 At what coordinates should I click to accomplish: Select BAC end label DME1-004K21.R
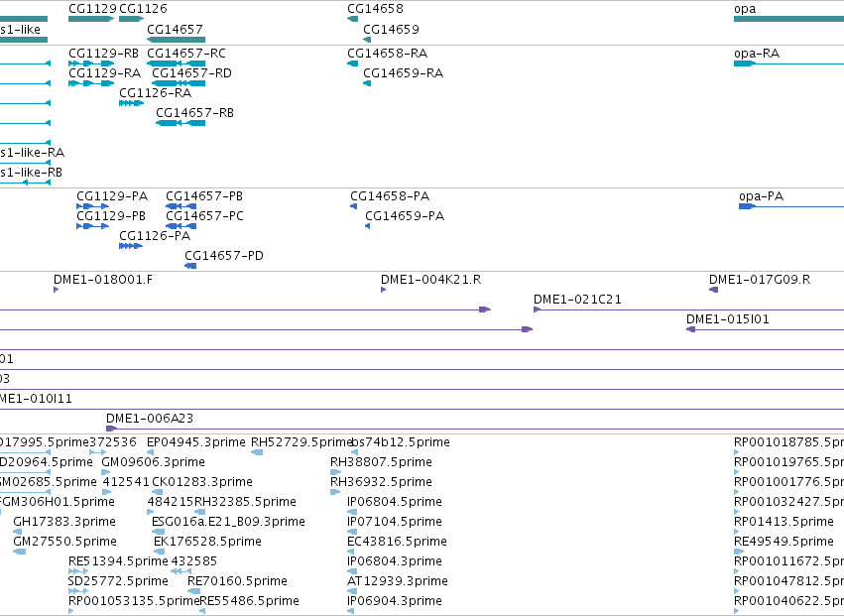pos(431,280)
